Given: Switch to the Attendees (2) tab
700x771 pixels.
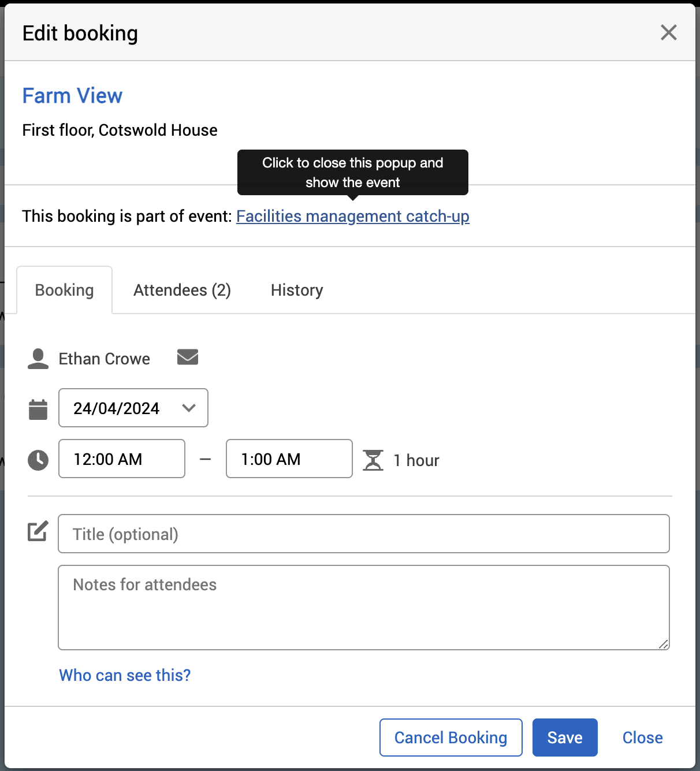Looking at the screenshot, I should (182, 290).
